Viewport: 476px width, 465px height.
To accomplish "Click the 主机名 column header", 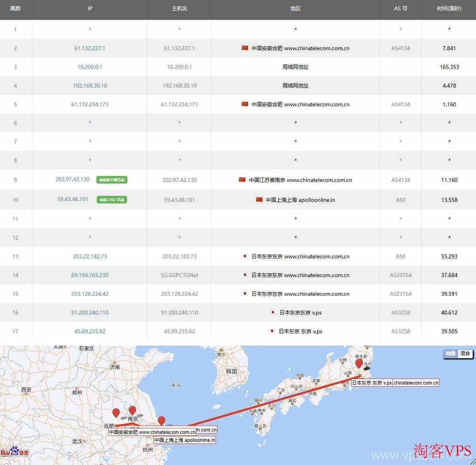I will coord(179,8).
